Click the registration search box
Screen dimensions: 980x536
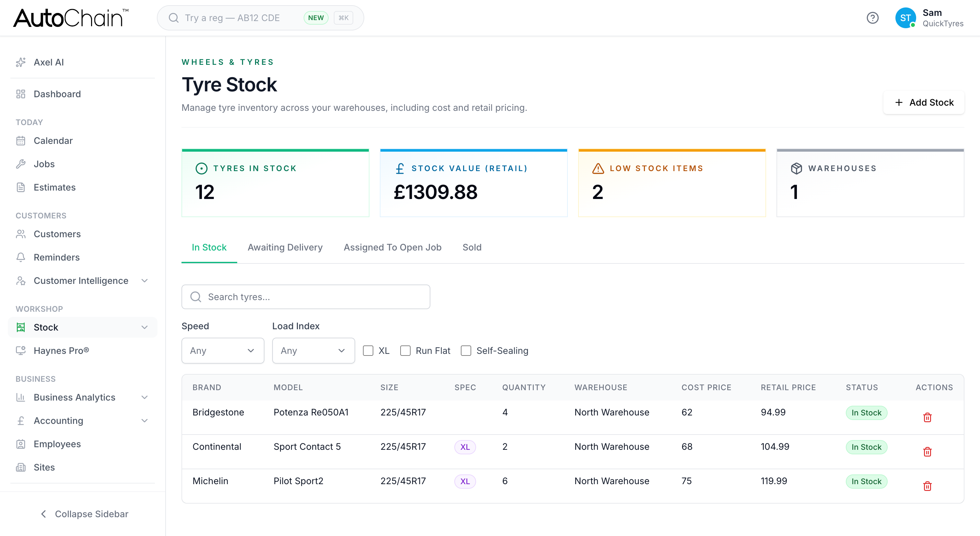[260, 18]
